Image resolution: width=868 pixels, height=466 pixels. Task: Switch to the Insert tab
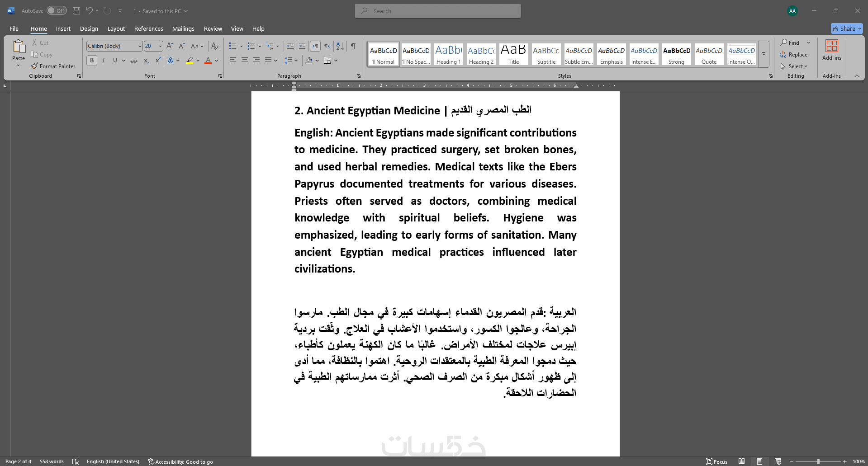[x=63, y=29]
